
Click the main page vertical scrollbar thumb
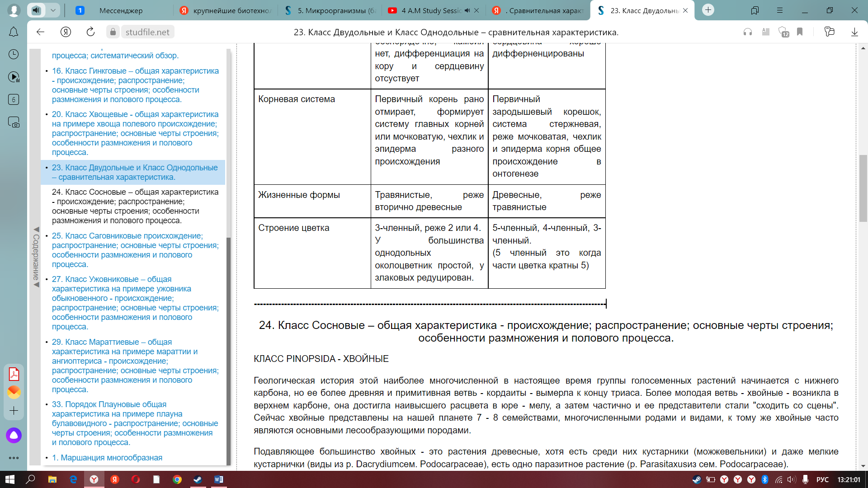tap(863, 188)
